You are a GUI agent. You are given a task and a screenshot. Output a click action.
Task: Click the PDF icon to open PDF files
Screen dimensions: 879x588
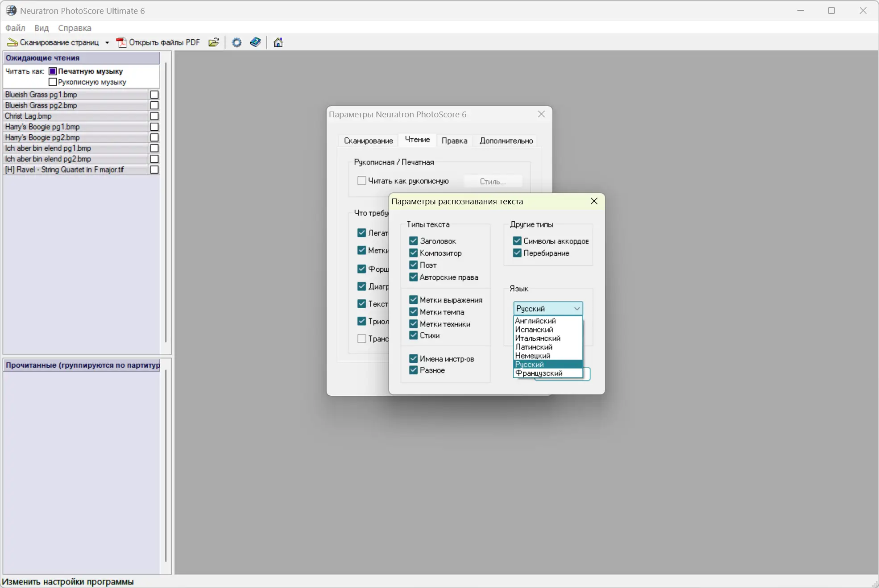click(x=121, y=42)
